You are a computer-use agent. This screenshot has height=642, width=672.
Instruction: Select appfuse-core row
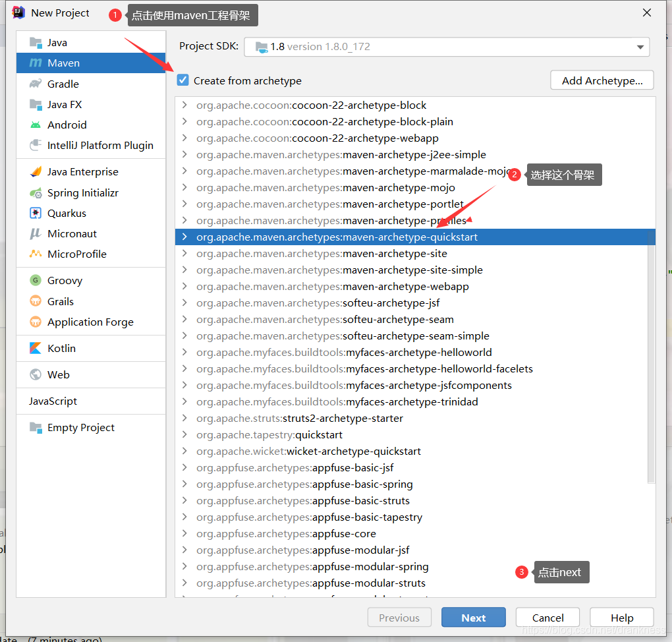(415, 533)
